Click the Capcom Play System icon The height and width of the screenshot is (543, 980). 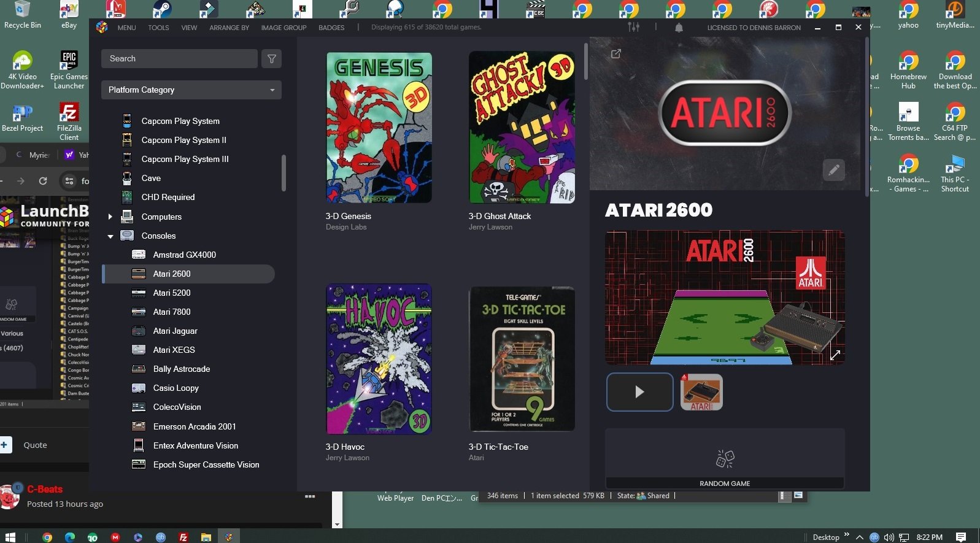[x=127, y=121]
